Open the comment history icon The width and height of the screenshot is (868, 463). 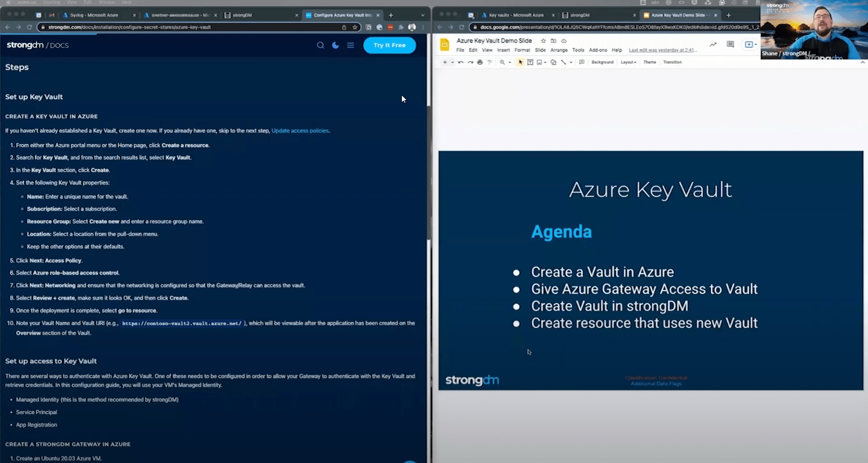pyautogui.click(x=730, y=44)
